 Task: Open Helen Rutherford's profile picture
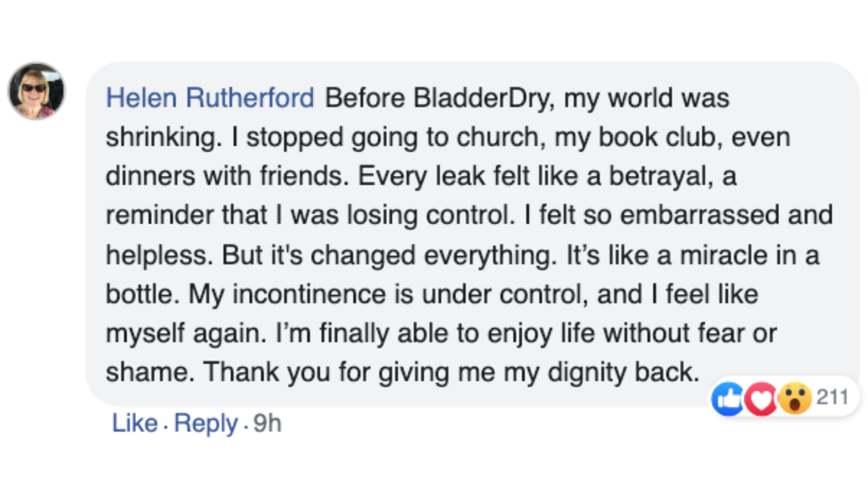pos(36,90)
